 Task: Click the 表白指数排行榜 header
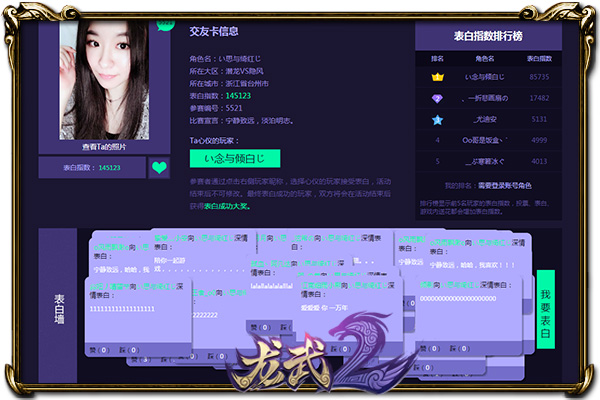point(490,35)
